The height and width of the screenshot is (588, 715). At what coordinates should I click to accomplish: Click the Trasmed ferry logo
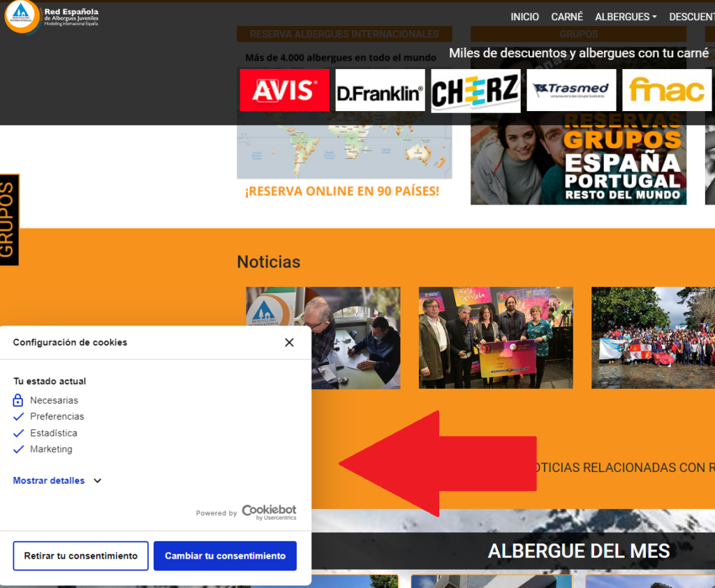pos(571,90)
